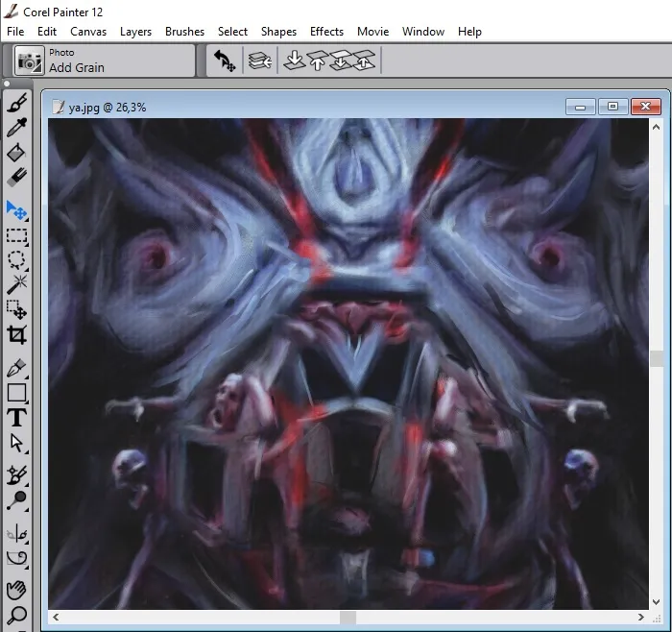Select the Mirror Painting tool
Screen dimensions: 672x632
(16, 534)
